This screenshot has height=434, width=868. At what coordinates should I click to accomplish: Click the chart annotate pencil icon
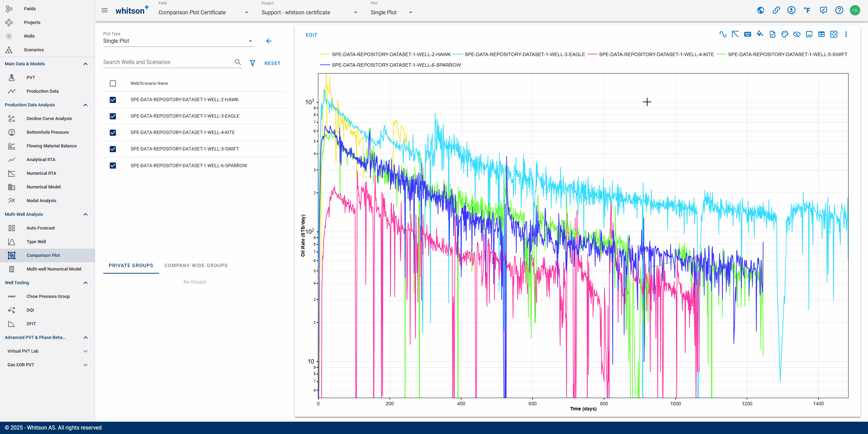(809, 34)
